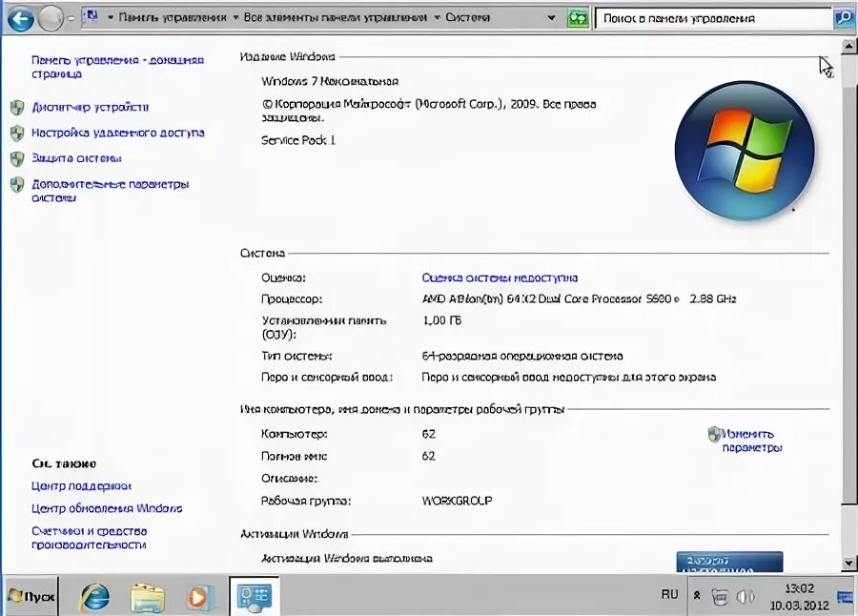Expand dropdown arrow before Панель управления
The height and width of the screenshot is (616, 858).
pyautogui.click(x=110, y=17)
